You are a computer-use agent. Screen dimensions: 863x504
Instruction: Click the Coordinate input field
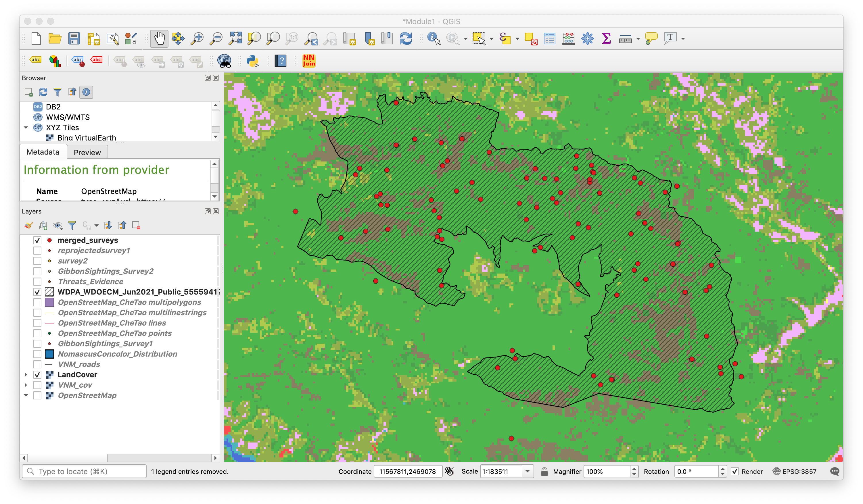[408, 472]
